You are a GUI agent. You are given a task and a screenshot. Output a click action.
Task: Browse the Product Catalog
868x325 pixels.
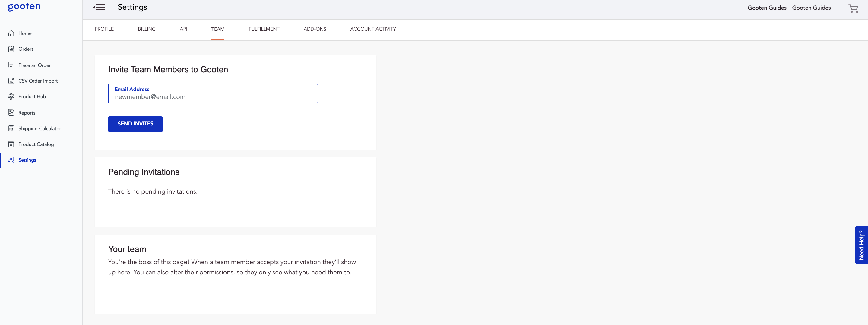coord(11,144)
